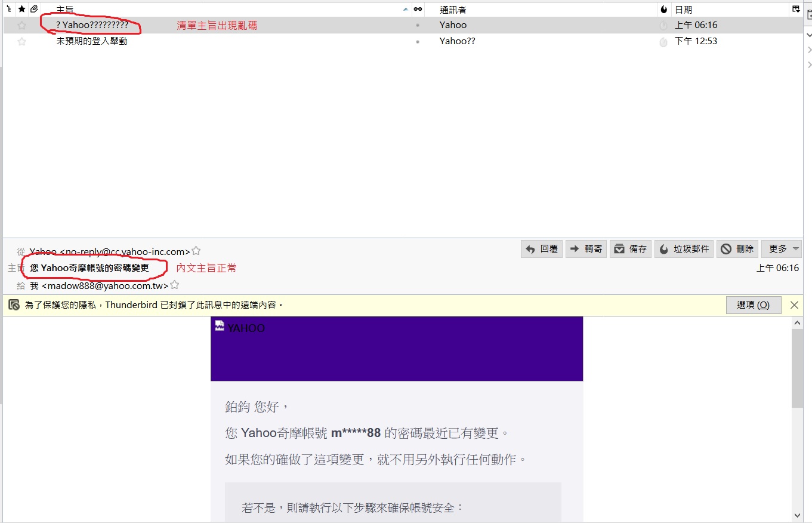Click the message body scrollbar thumb

coord(797,368)
